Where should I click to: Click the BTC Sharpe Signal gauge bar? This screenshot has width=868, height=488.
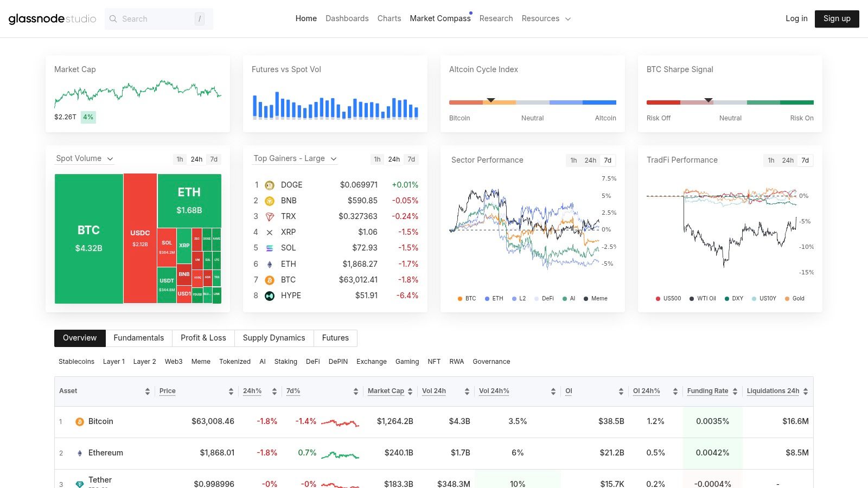click(730, 102)
